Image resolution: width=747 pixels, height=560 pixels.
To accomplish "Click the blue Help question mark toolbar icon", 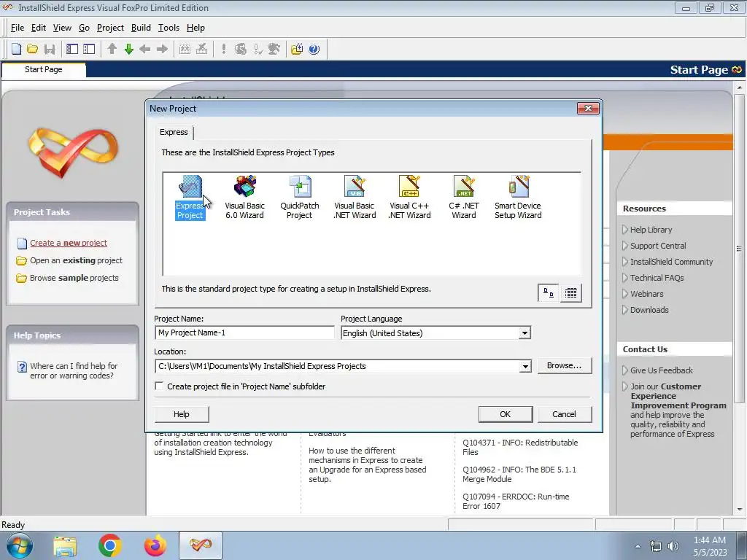I will [314, 49].
